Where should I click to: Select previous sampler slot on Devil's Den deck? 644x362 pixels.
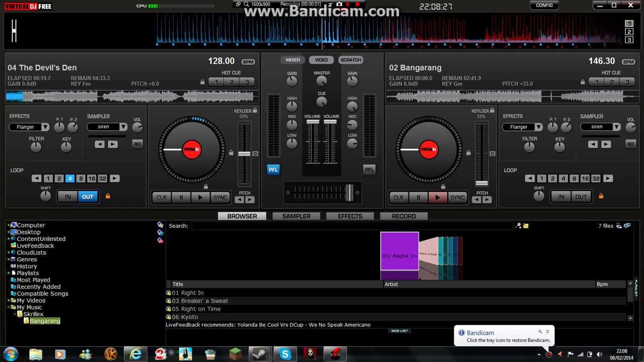pos(100,144)
